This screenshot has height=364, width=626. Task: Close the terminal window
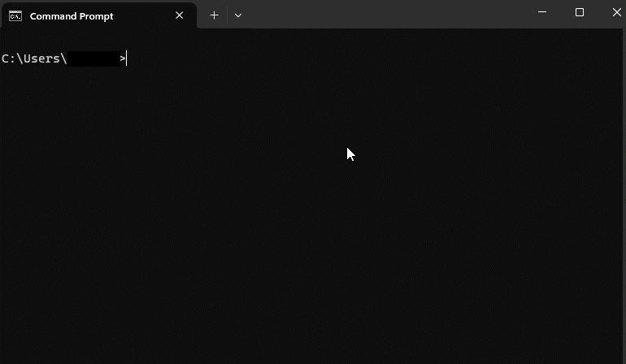616,12
